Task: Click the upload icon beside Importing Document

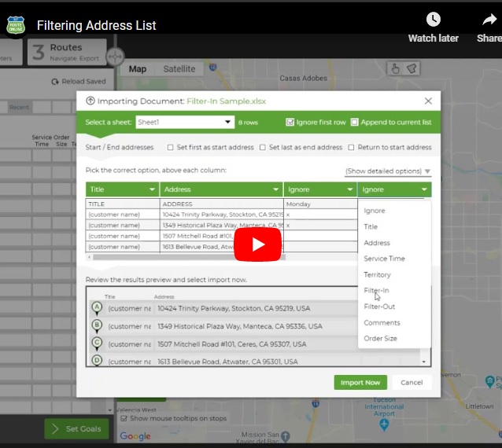Action: 90,101
